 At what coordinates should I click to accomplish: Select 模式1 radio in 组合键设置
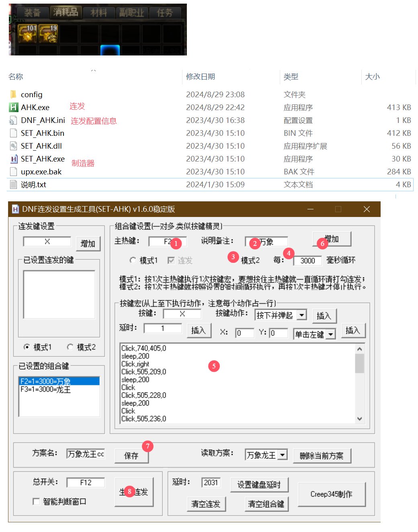coord(133,260)
